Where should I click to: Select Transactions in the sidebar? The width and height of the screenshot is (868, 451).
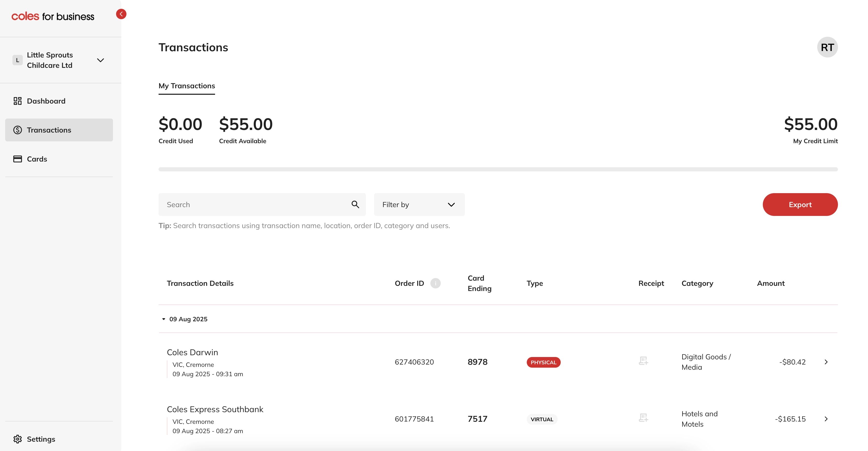point(59,130)
